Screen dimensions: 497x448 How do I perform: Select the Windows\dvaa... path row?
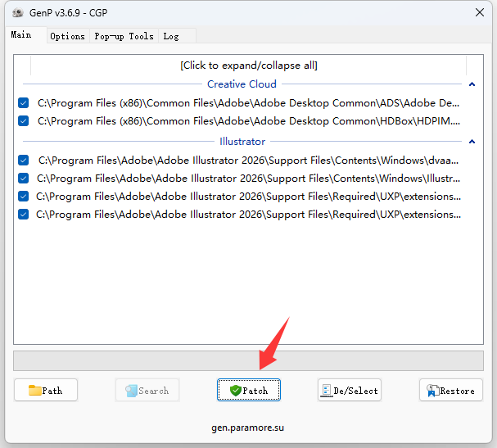[x=249, y=160]
